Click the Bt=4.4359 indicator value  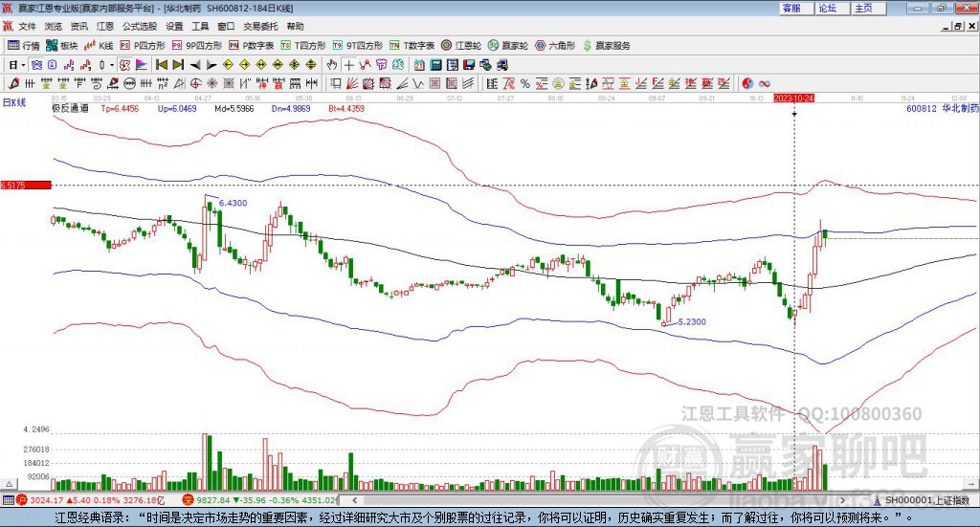346,109
